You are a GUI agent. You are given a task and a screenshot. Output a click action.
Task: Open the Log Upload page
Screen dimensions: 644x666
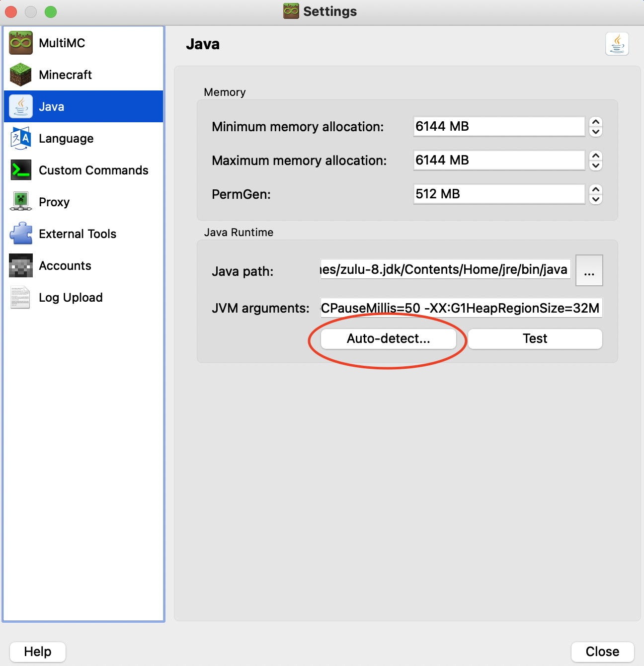click(83, 297)
